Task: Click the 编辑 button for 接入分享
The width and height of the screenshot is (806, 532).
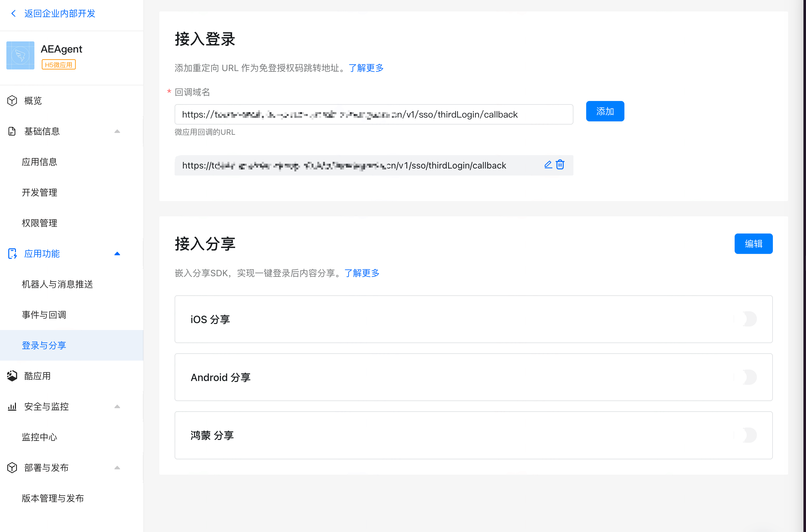Action: click(x=753, y=244)
